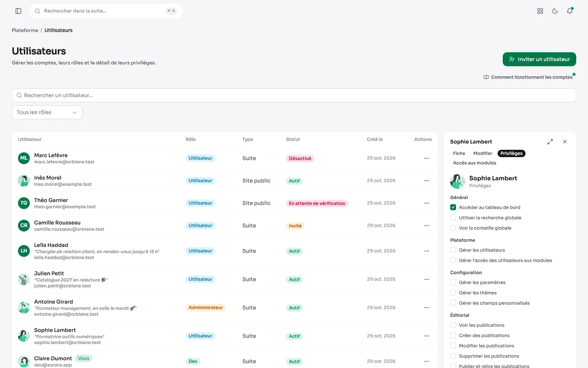Click En attente de vérification status
The width and height of the screenshot is (588, 368).
(x=317, y=204)
